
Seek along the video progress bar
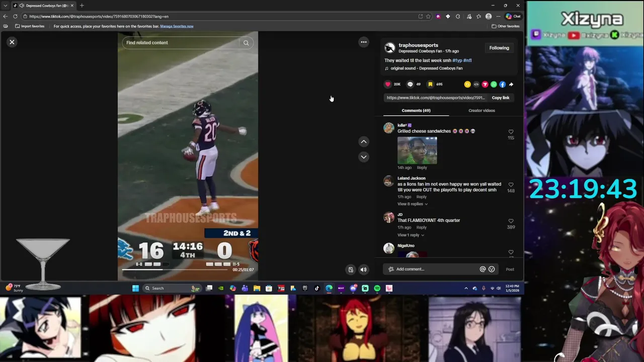click(176, 269)
